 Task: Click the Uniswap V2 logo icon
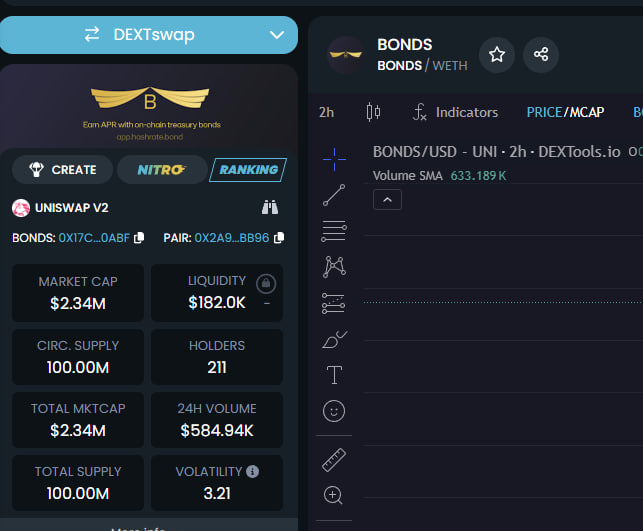click(21, 208)
